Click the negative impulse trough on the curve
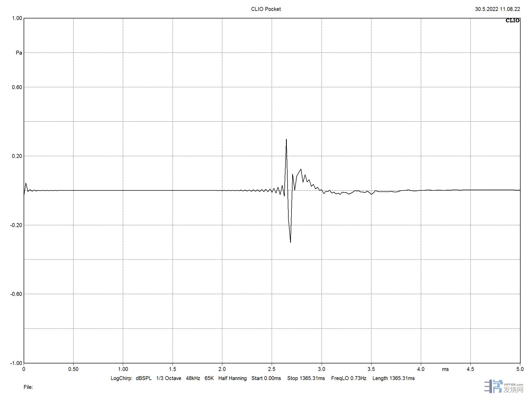The image size is (532, 399). point(290,242)
